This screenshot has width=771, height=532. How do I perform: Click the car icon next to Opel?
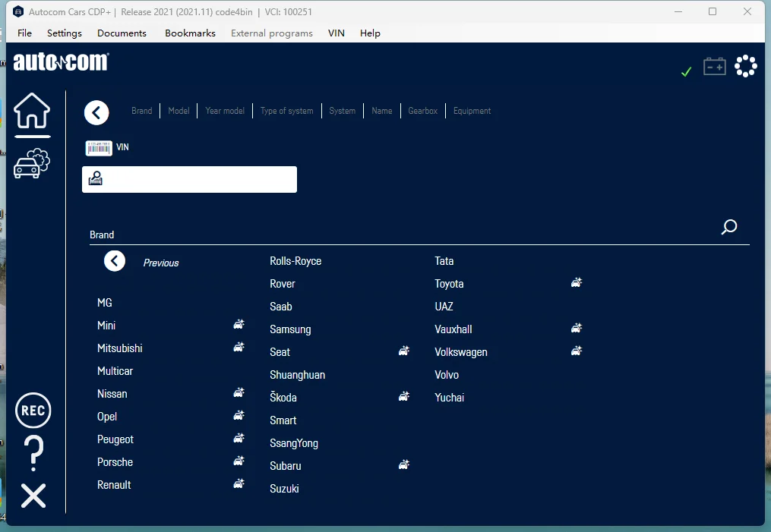(x=239, y=416)
